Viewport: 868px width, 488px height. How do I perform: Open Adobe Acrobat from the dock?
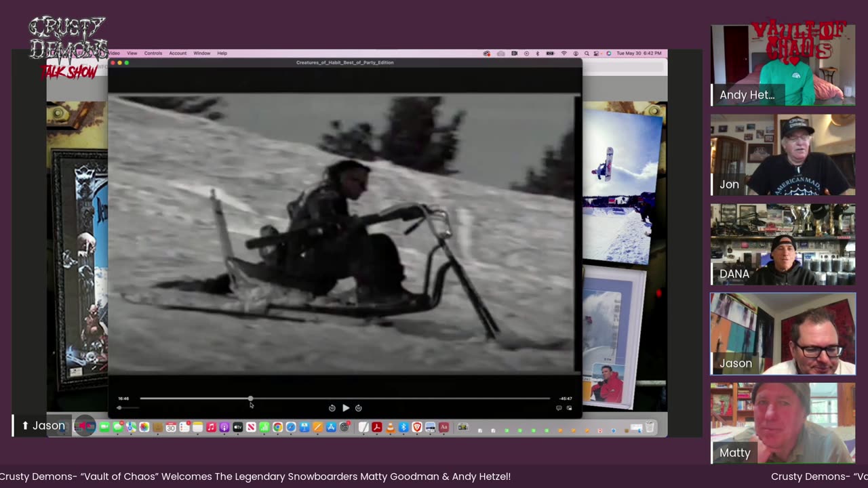coord(376,427)
